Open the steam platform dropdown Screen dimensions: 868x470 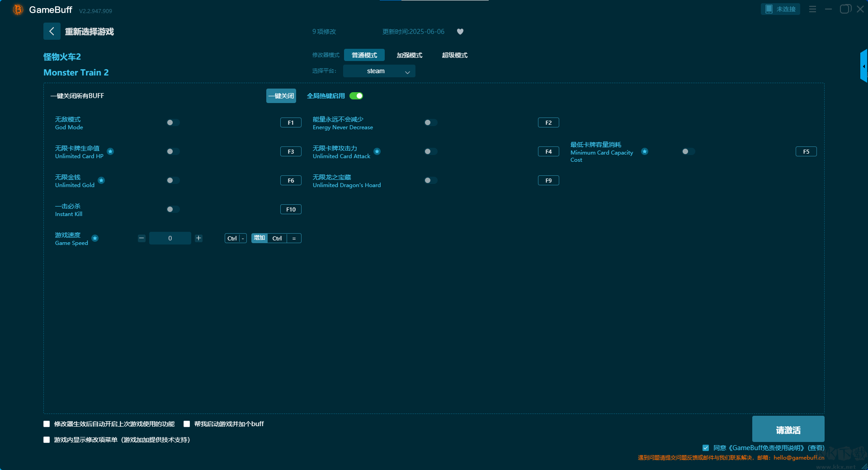(x=379, y=71)
